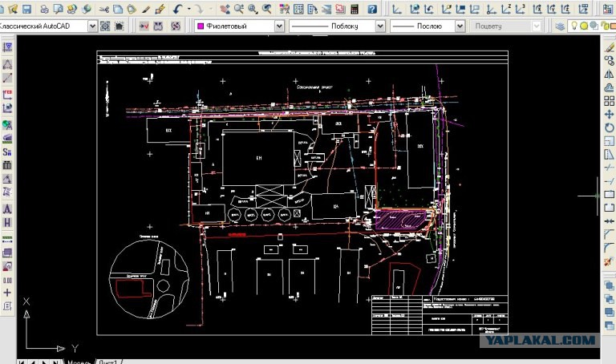Activate the Move tool in right toolbar
The height and width of the screenshot is (364, 616).
tap(609, 115)
